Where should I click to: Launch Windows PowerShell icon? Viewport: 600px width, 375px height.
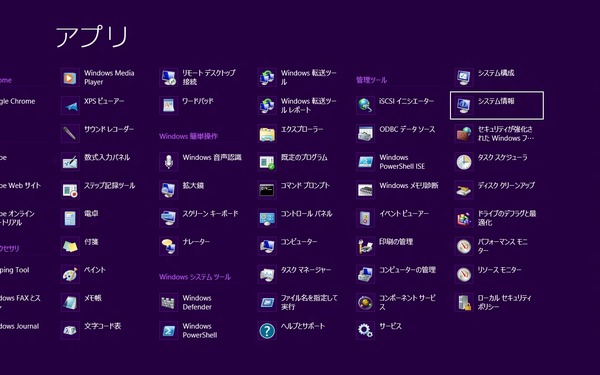(168, 331)
